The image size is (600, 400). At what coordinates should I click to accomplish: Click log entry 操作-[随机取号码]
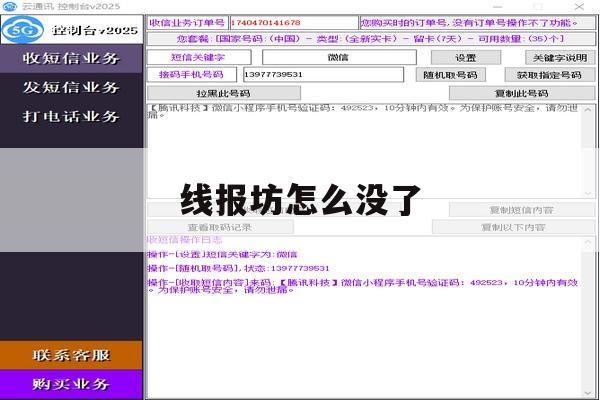(x=238, y=268)
